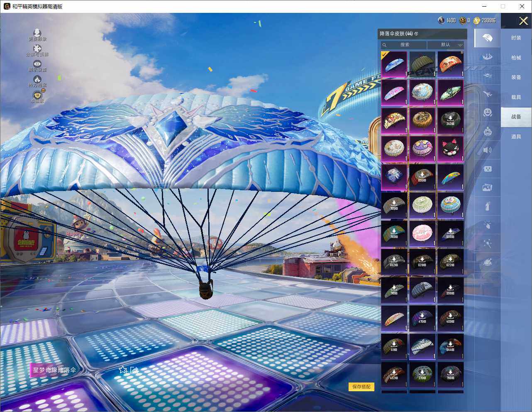Switch to the 载具 tab

click(516, 97)
